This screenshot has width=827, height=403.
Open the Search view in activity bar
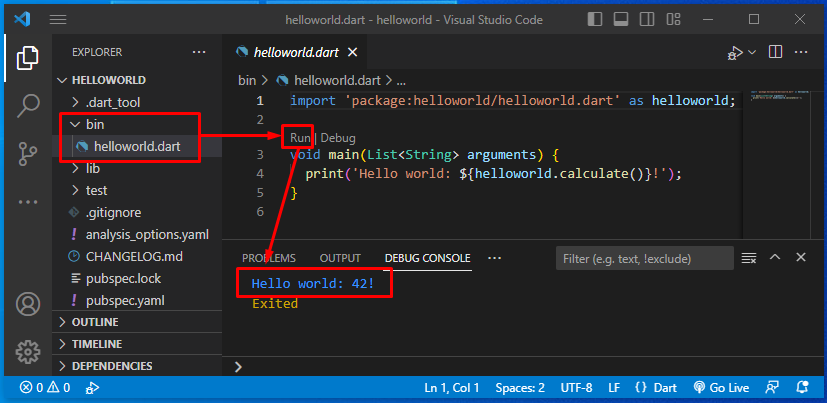(28, 106)
